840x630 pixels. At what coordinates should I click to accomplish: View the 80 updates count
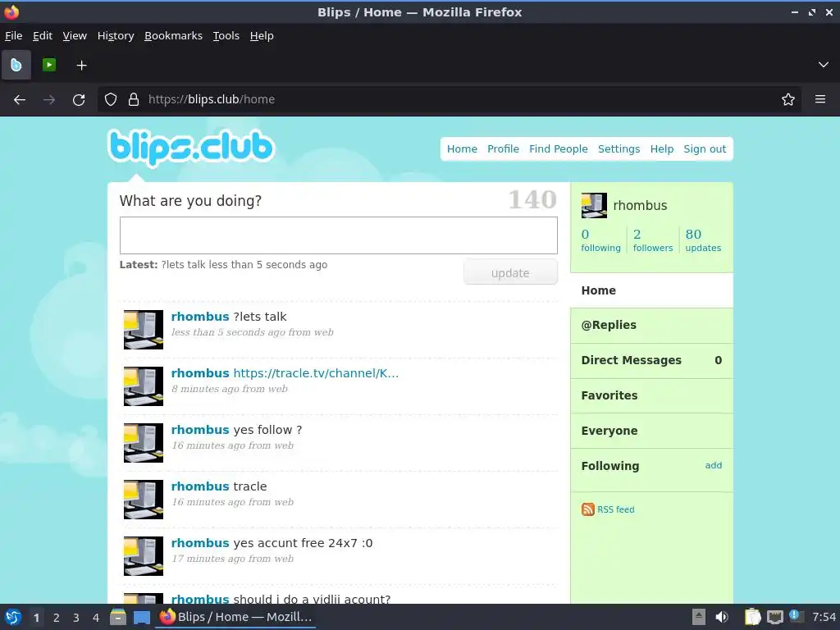(703, 240)
